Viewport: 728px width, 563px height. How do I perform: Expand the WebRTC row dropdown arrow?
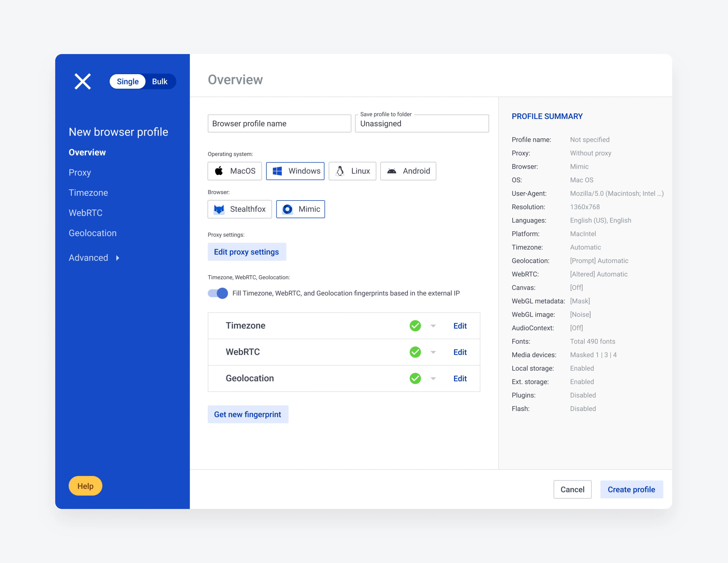click(x=433, y=352)
